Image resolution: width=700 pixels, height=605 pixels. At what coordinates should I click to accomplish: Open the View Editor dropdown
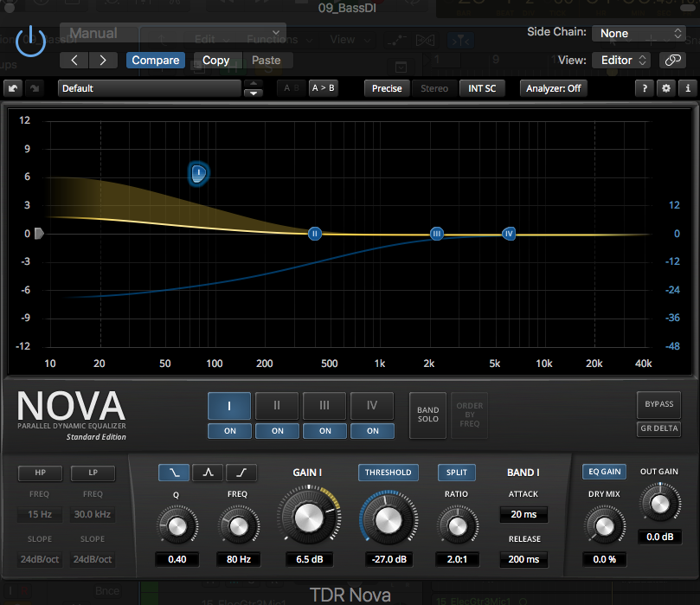[x=621, y=61]
